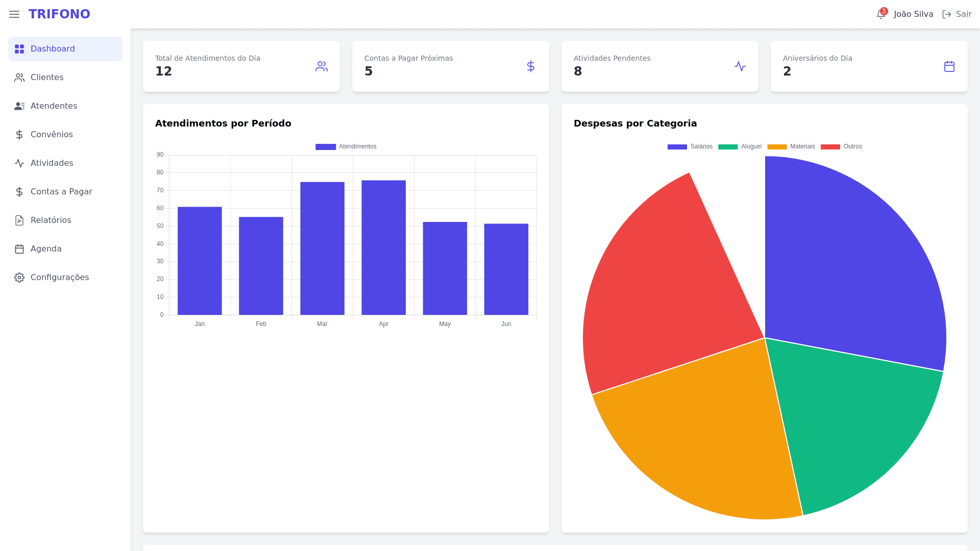Open the hamburger menu icon
Viewport: 980px width, 551px height.
[x=14, y=14]
